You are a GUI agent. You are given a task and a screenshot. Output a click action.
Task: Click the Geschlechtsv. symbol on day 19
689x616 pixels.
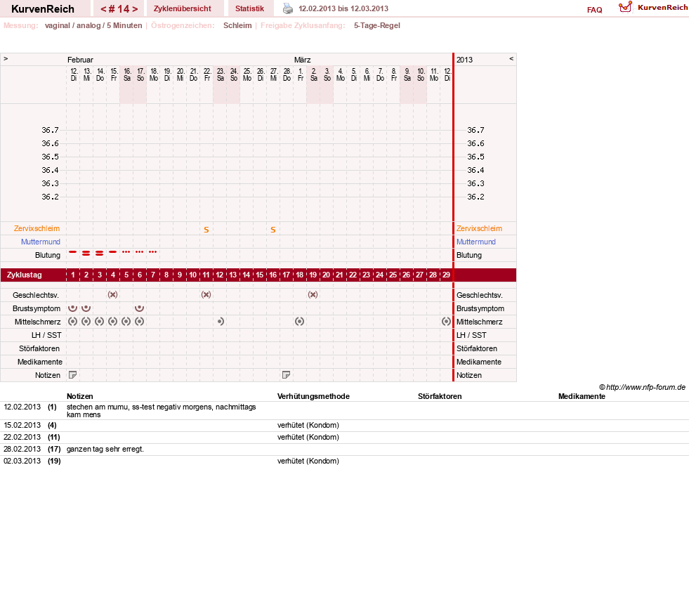coord(313,294)
